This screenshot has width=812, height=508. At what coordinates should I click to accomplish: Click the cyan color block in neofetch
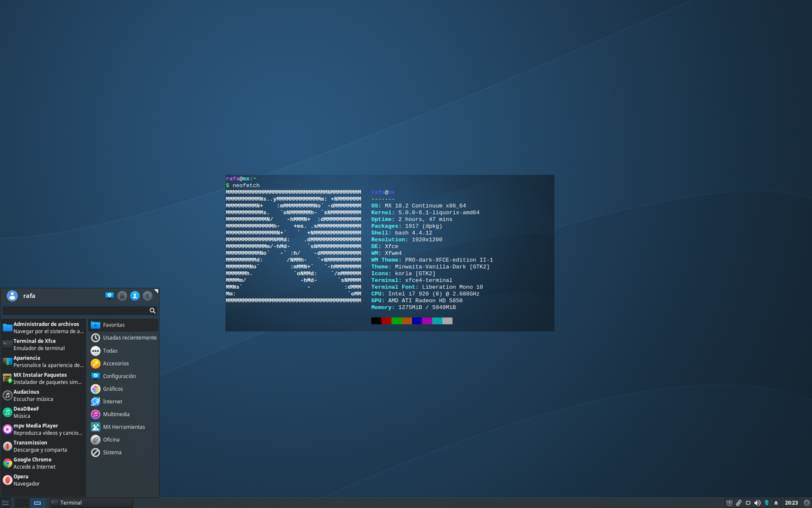437,321
